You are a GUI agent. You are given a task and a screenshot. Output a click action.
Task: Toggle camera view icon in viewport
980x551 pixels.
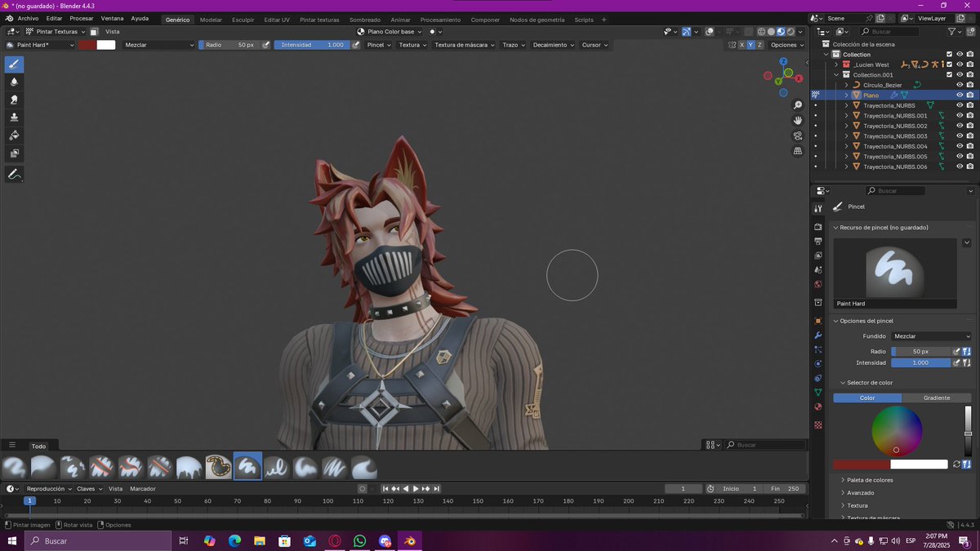pyautogui.click(x=798, y=136)
